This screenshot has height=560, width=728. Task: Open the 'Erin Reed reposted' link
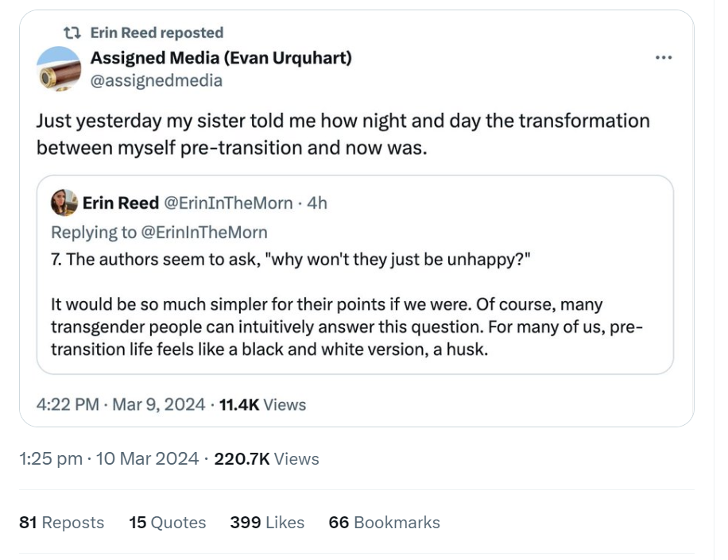pyautogui.click(x=157, y=33)
